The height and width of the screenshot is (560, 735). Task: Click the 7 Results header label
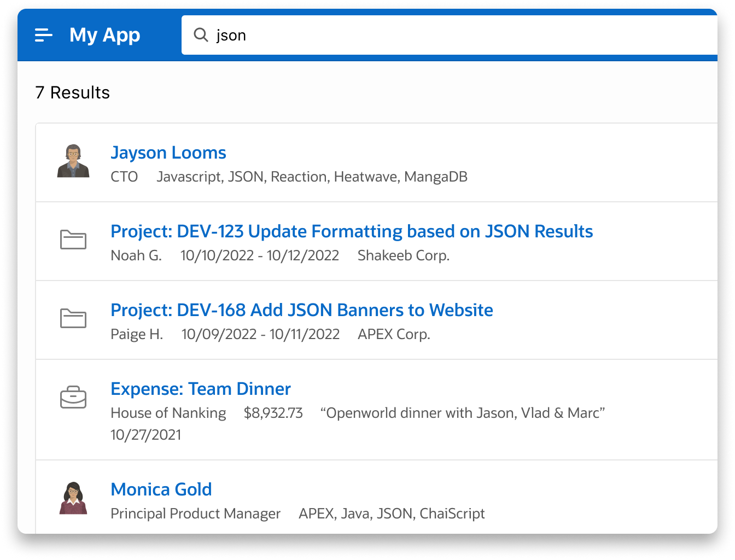[72, 93]
